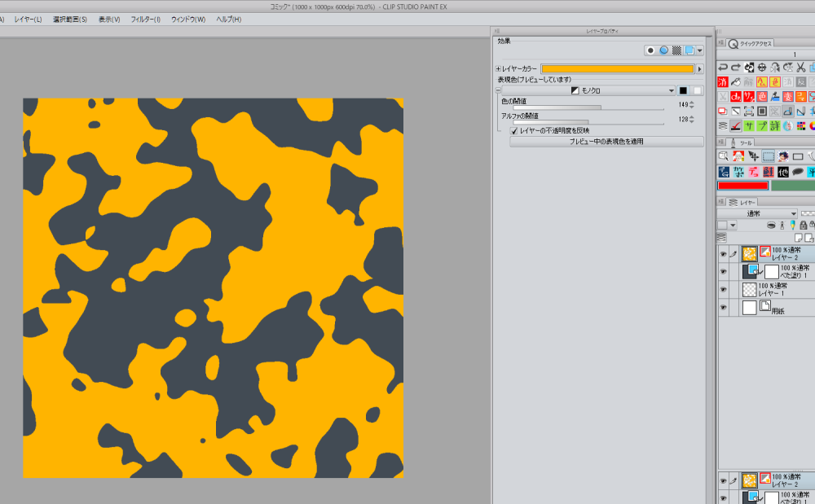Hide the レイヤー 2 layer
815x504 pixels.
pyautogui.click(x=723, y=254)
